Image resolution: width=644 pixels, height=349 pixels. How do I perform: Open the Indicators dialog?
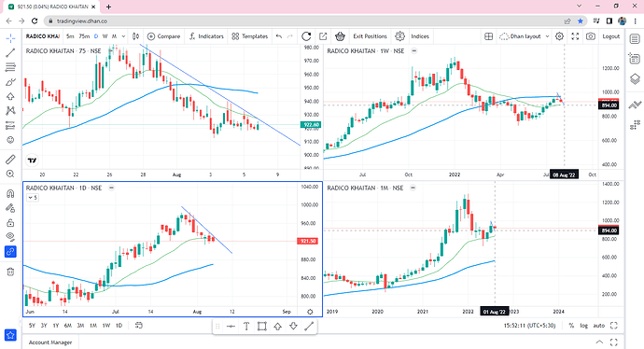click(x=206, y=36)
